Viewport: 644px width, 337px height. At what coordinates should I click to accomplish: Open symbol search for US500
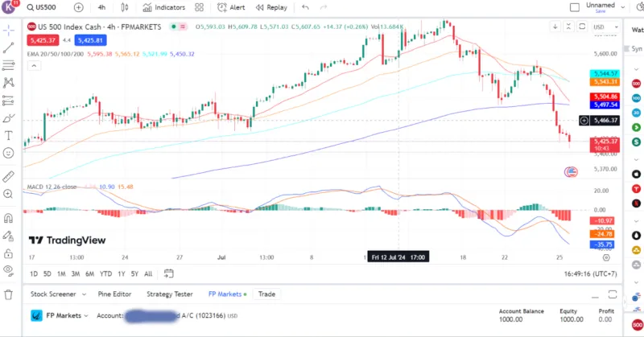(41, 7)
